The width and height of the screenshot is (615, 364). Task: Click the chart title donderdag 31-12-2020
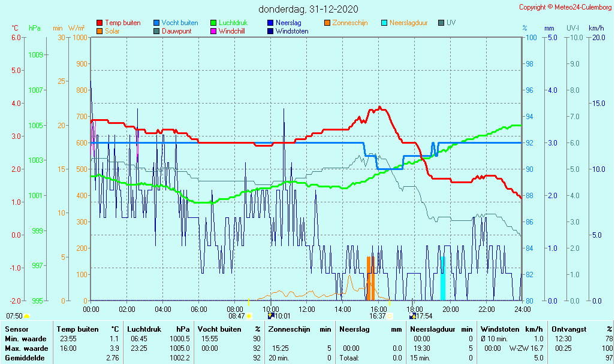point(308,9)
